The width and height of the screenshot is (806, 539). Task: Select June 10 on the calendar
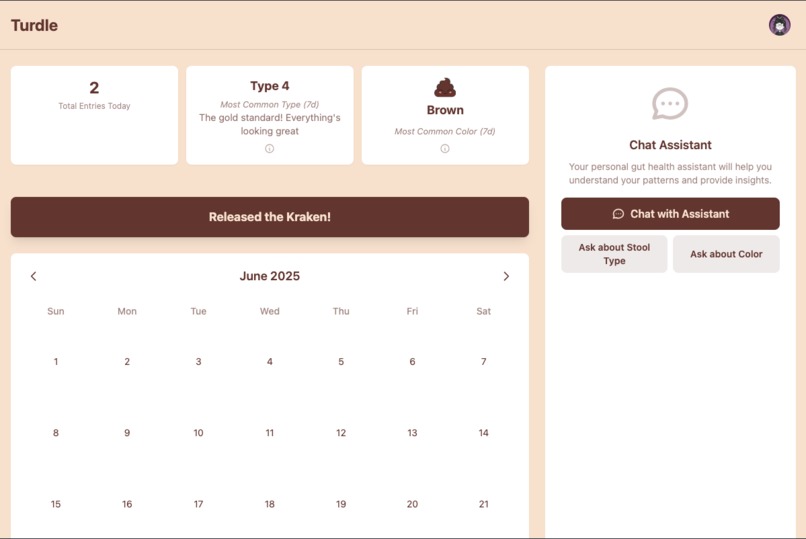(x=198, y=433)
